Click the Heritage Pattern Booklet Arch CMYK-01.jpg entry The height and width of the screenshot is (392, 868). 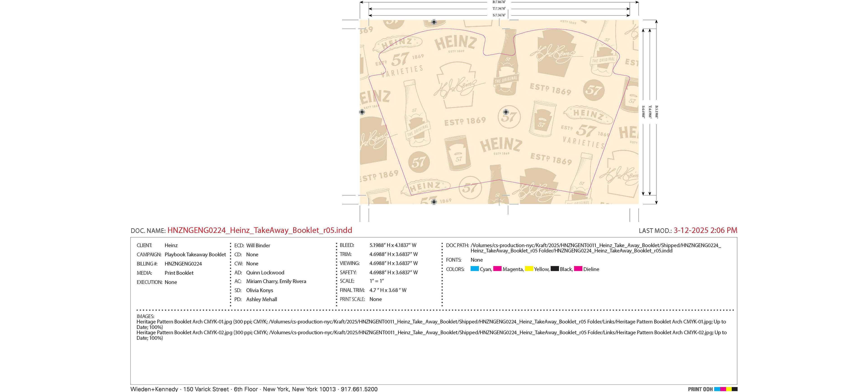click(x=431, y=324)
